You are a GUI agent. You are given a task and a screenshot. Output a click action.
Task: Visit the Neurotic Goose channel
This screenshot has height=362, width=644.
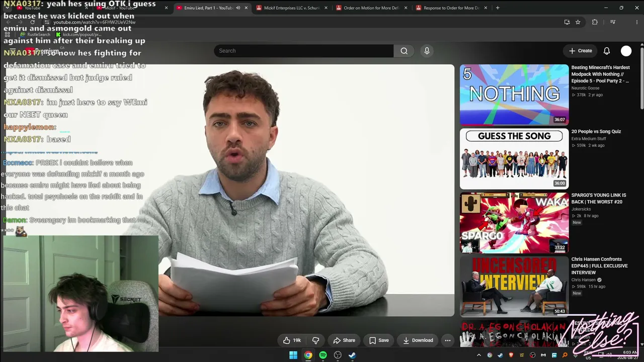click(585, 88)
